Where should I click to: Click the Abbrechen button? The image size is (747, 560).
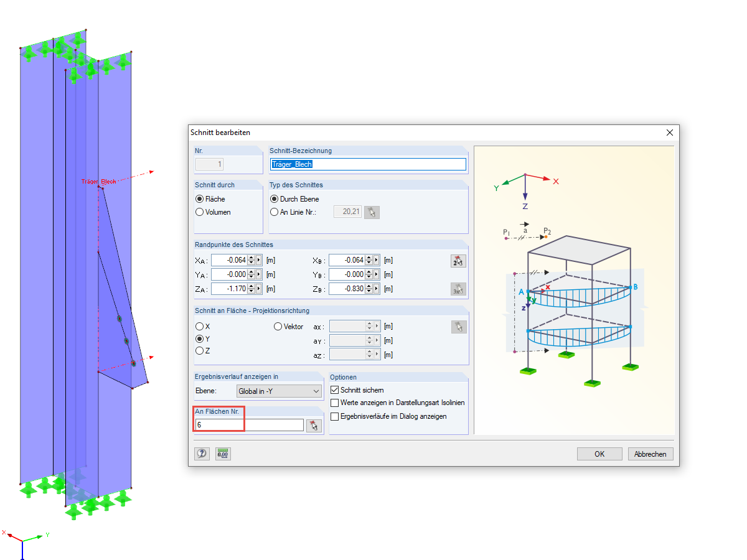651,454
